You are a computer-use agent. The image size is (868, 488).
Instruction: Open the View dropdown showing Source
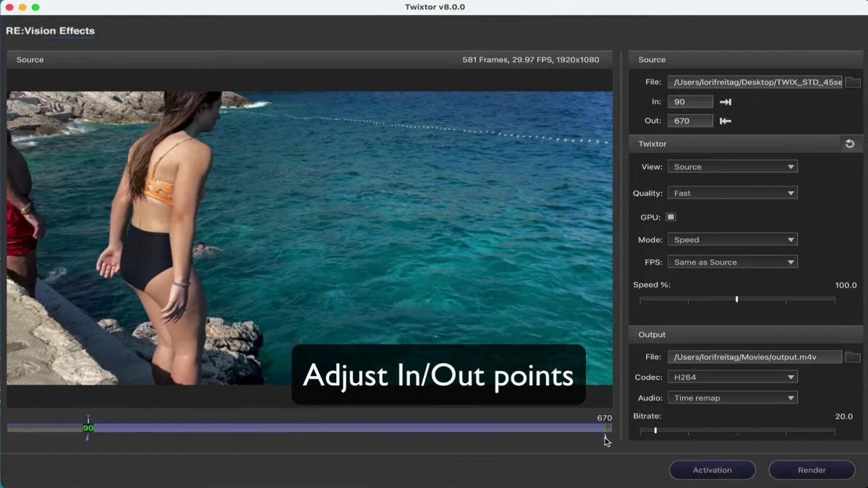click(732, 167)
